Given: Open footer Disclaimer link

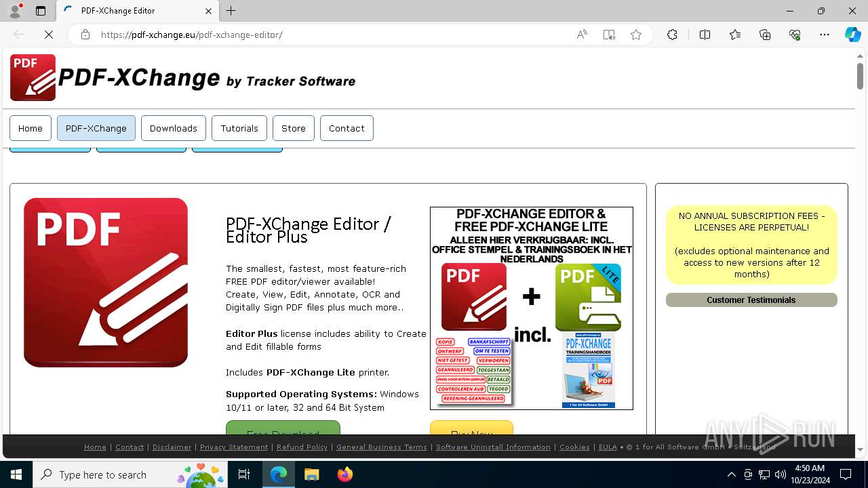Looking at the screenshot, I should coord(172,447).
